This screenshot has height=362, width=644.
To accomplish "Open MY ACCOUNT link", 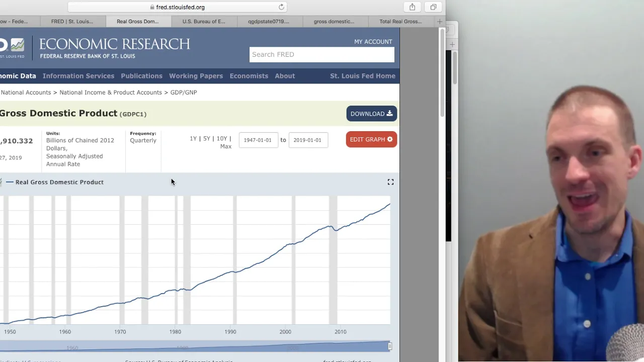I will pyautogui.click(x=373, y=42).
